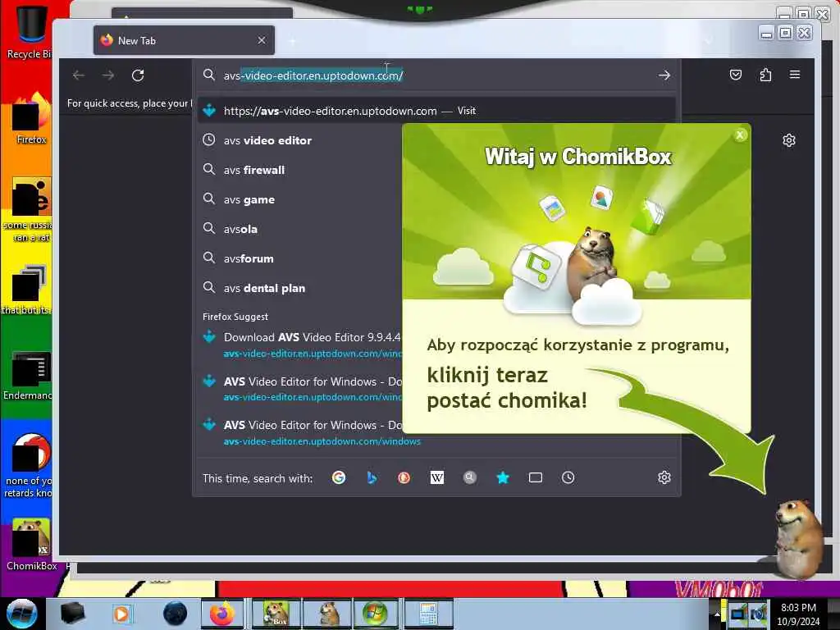This screenshot has height=630, width=840.
Task: Go back with Firefox back arrow
Action: click(x=79, y=75)
